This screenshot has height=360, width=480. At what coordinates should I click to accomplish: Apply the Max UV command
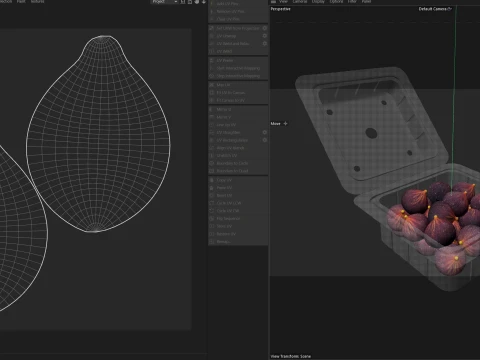click(x=238, y=85)
